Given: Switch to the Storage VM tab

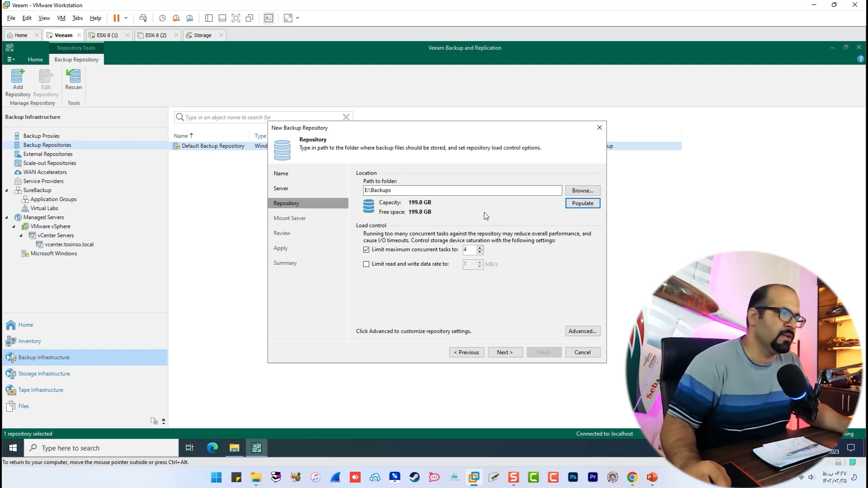Looking at the screenshot, I should click(203, 35).
